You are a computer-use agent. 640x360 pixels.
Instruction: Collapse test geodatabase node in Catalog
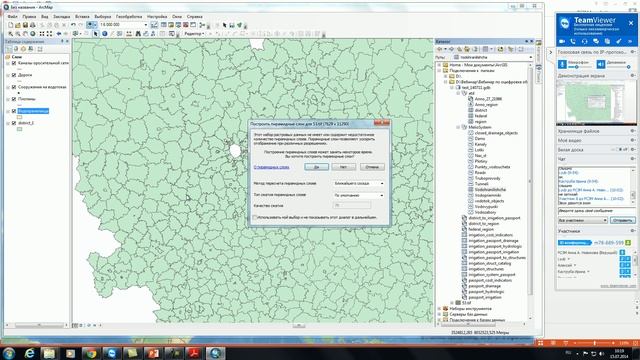point(452,87)
